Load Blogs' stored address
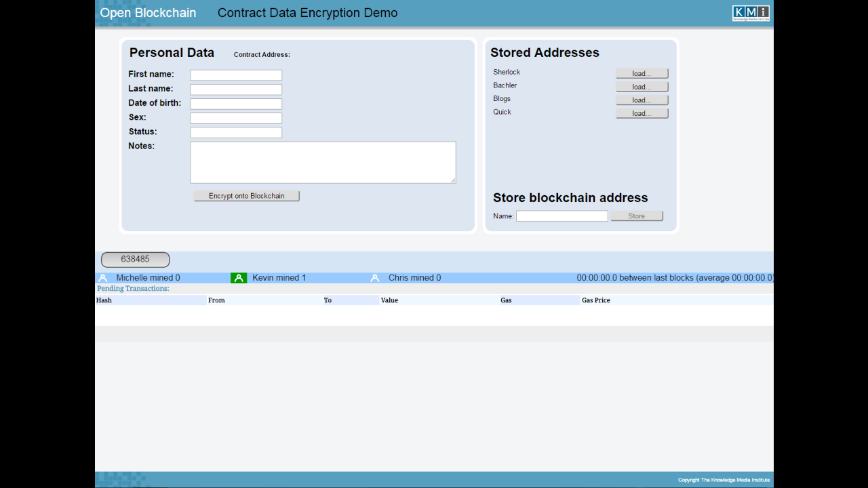Image resolution: width=868 pixels, height=488 pixels. coord(642,100)
